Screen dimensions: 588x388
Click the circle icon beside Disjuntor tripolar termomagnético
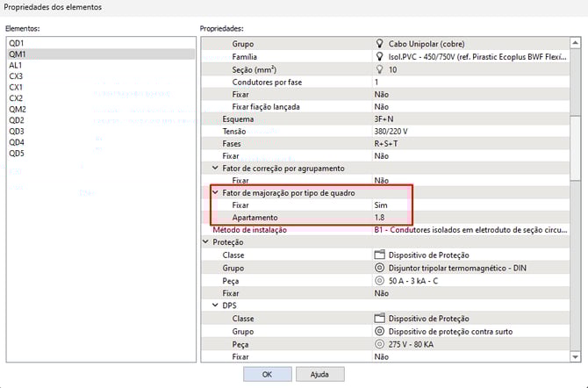click(380, 268)
